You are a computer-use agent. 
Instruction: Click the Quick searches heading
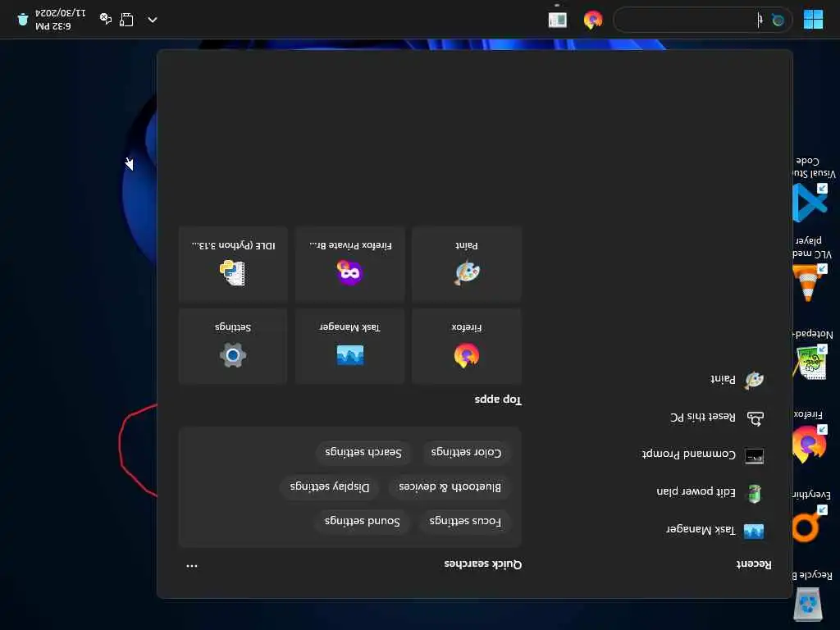click(482, 564)
